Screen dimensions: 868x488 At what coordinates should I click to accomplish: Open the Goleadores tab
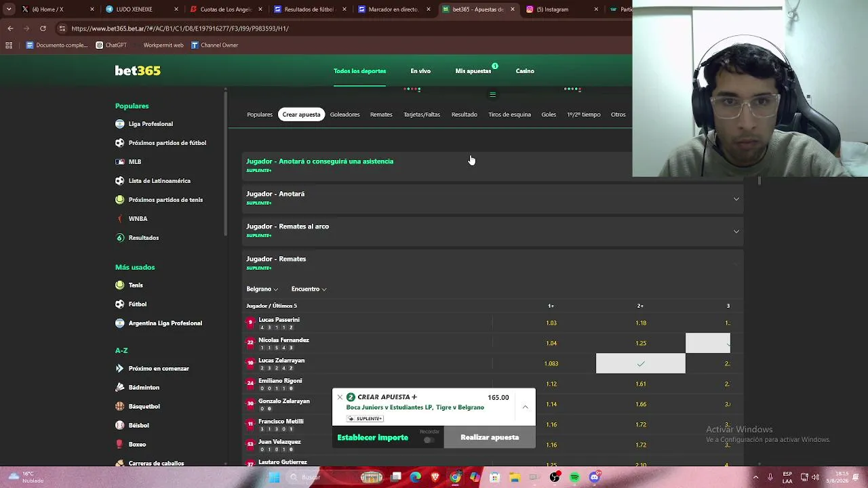coord(344,115)
